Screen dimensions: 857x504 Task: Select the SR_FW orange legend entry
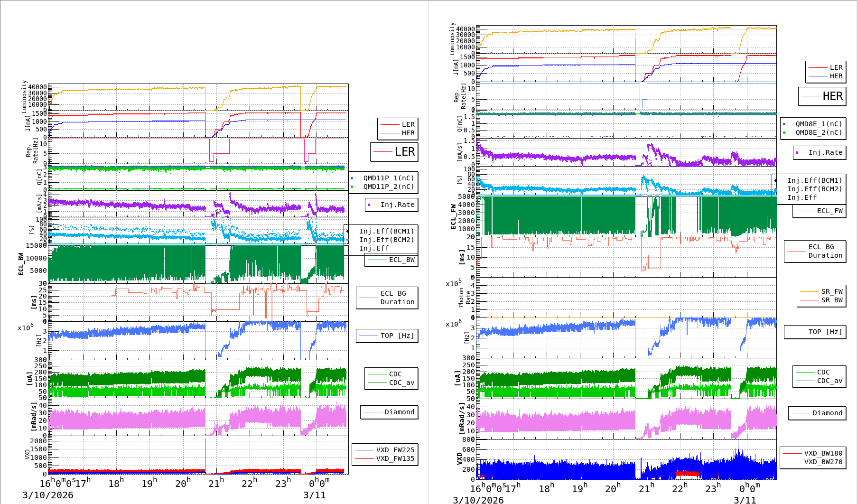[x=821, y=291]
